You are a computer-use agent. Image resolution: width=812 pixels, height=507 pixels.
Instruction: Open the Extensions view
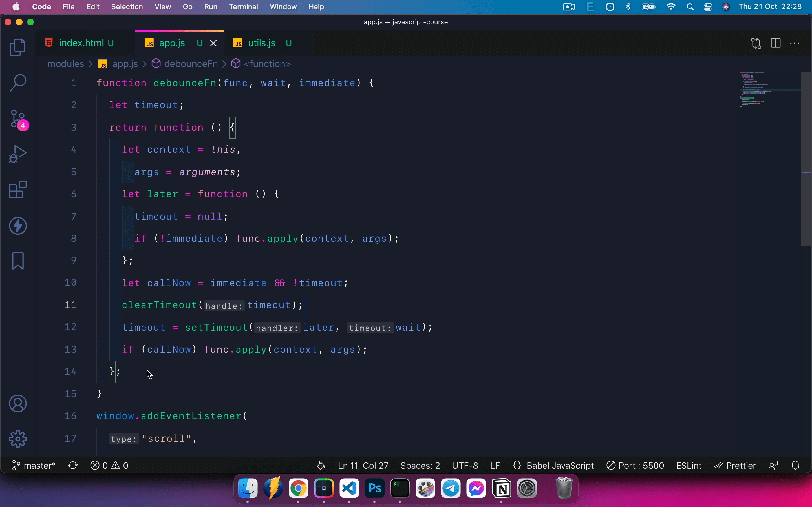pyautogui.click(x=17, y=190)
